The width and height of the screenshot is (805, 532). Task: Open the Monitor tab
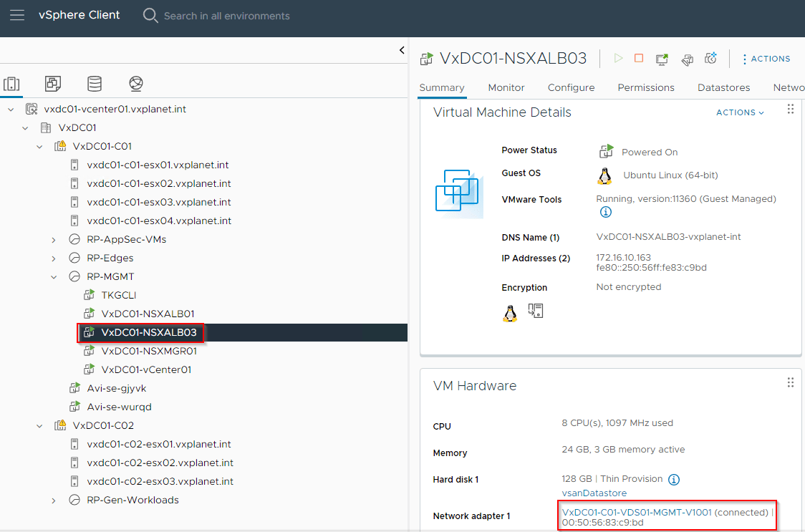click(506, 88)
